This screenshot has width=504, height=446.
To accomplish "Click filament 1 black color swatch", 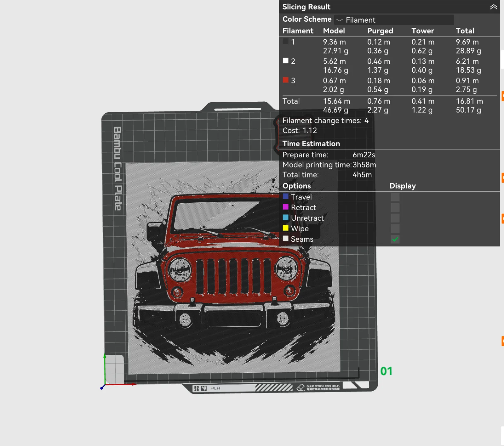I will click(x=286, y=41).
